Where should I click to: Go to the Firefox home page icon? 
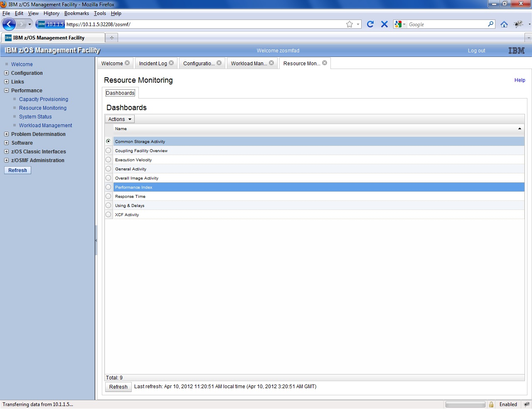(x=504, y=24)
